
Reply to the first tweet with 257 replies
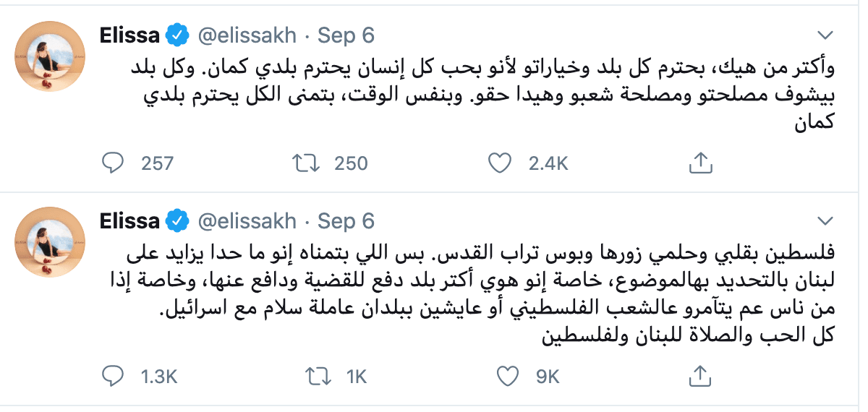click(x=111, y=164)
